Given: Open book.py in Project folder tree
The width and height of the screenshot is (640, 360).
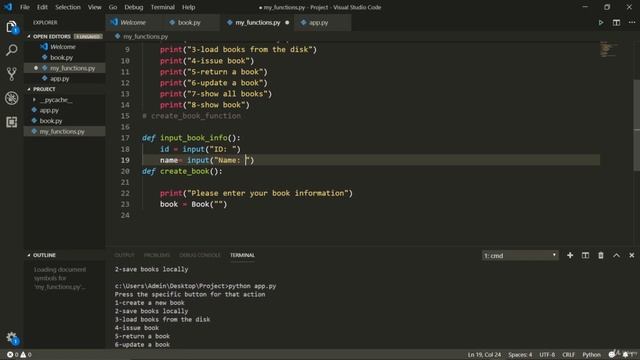Looking at the screenshot, I should (x=64, y=121).
